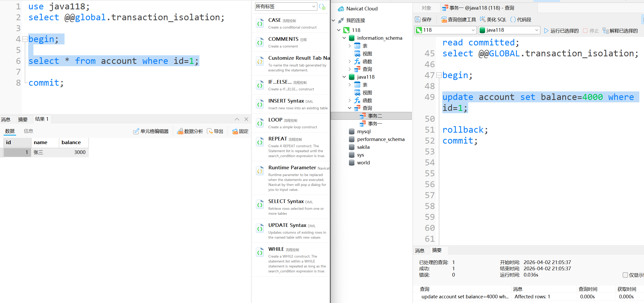Collapse the information_schema tree node
Viewport: 644px width, 303px height.
(344, 38)
